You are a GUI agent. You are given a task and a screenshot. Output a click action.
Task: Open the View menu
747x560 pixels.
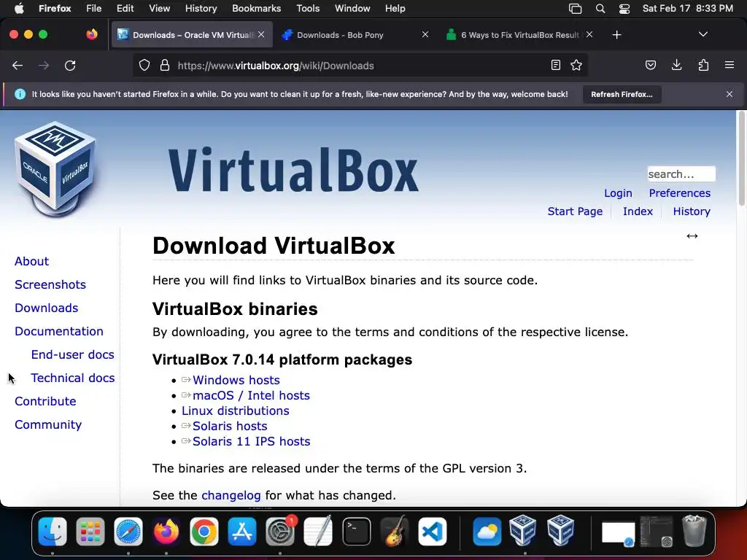pos(159,8)
